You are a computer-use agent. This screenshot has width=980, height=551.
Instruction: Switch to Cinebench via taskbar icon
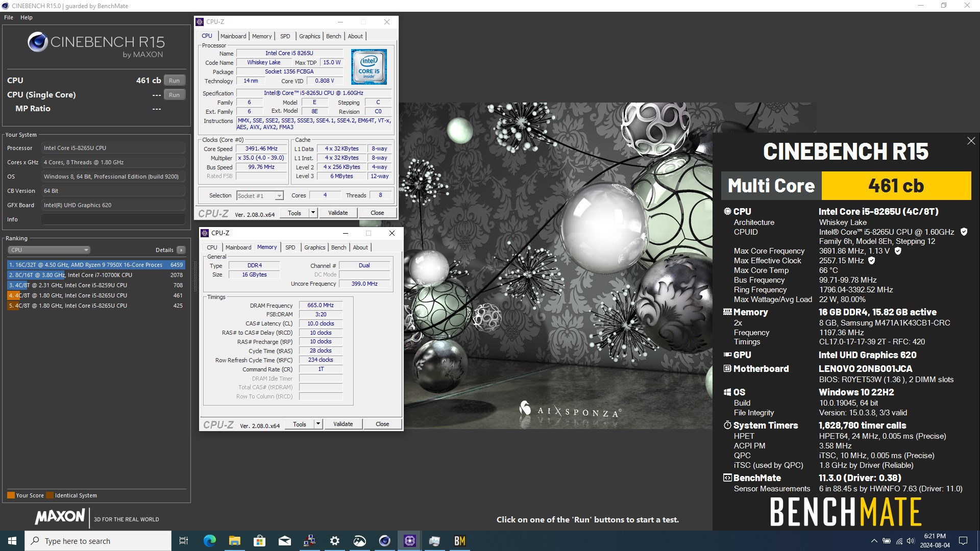(x=384, y=541)
